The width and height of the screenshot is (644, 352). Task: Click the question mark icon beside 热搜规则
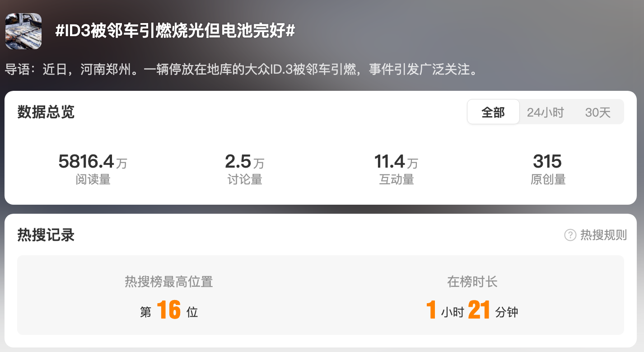coord(570,235)
